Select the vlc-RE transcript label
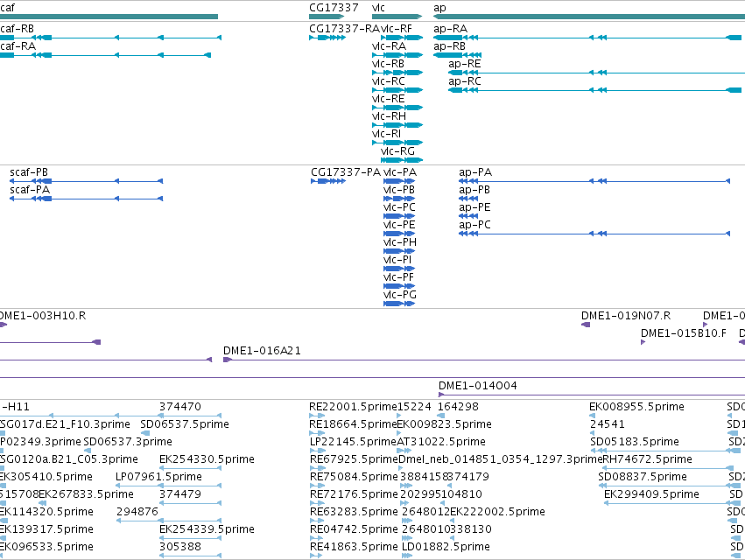This screenshot has height=560, width=745. pyautogui.click(x=388, y=99)
